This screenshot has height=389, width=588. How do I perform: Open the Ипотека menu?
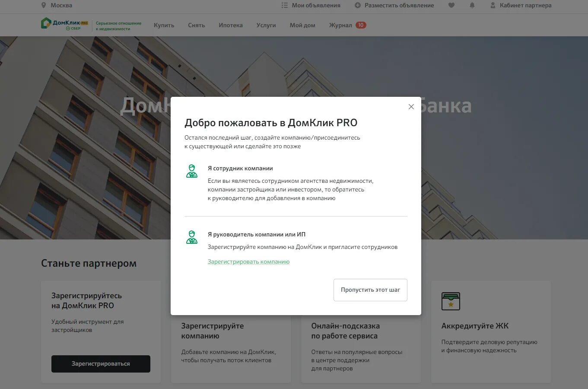point(231,25)
